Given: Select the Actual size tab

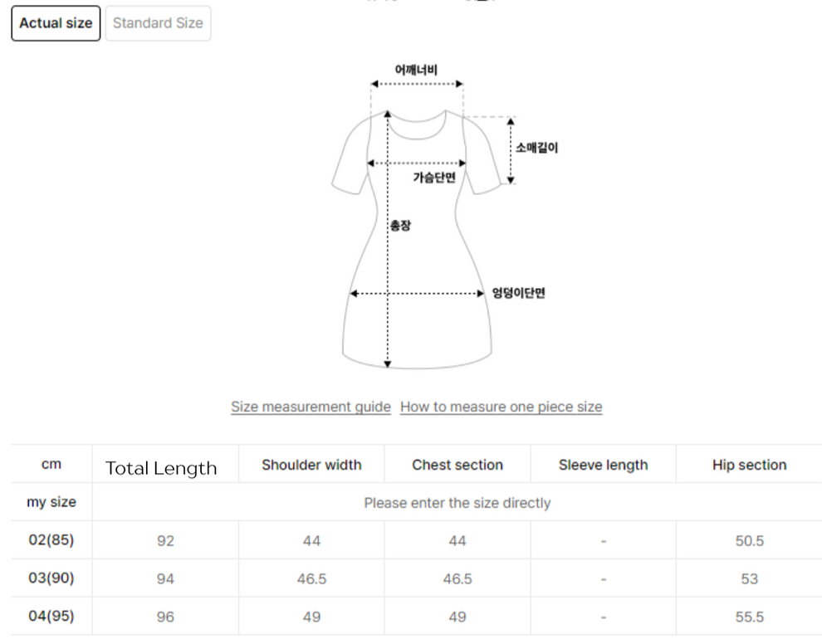Looking at the screenshot, I should (55, 23).
